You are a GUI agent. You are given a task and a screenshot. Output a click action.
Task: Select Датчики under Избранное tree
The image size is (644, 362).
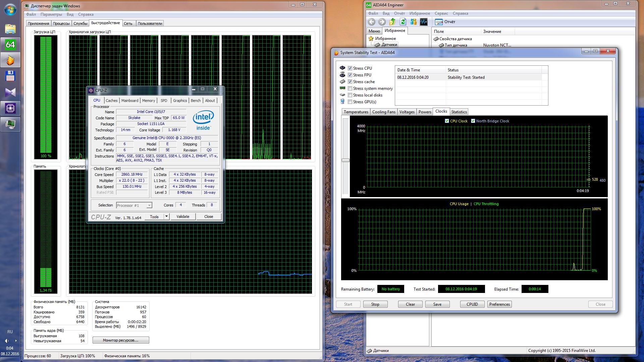pos(389,45)
